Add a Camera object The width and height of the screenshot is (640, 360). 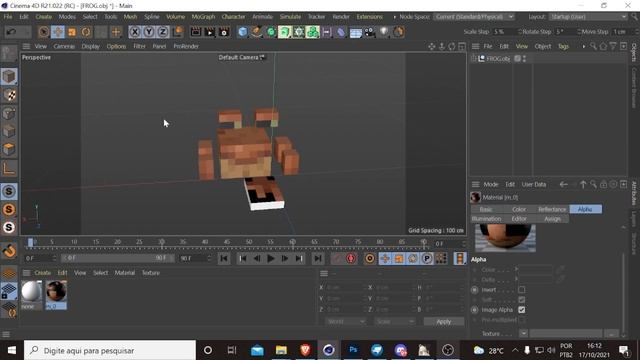(370, 32)
